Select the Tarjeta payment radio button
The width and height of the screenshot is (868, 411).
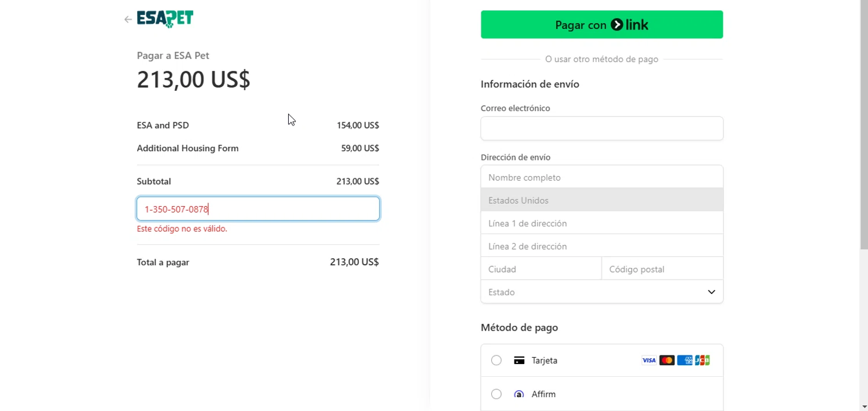[x=496, y=361]
